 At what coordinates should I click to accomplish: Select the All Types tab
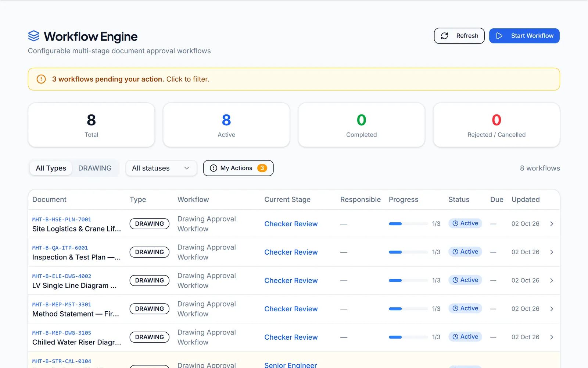(x=51, y=168)
